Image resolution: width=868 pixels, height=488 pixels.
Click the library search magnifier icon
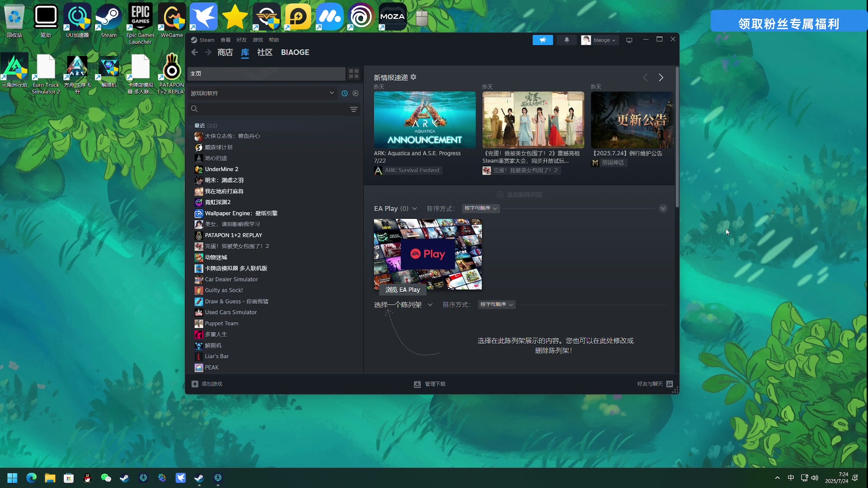[194, 109]
